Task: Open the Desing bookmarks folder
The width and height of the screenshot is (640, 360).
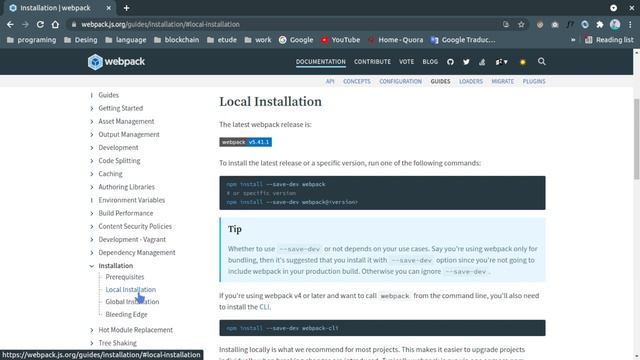Action: pyautogui.click(x=81, y=40)
